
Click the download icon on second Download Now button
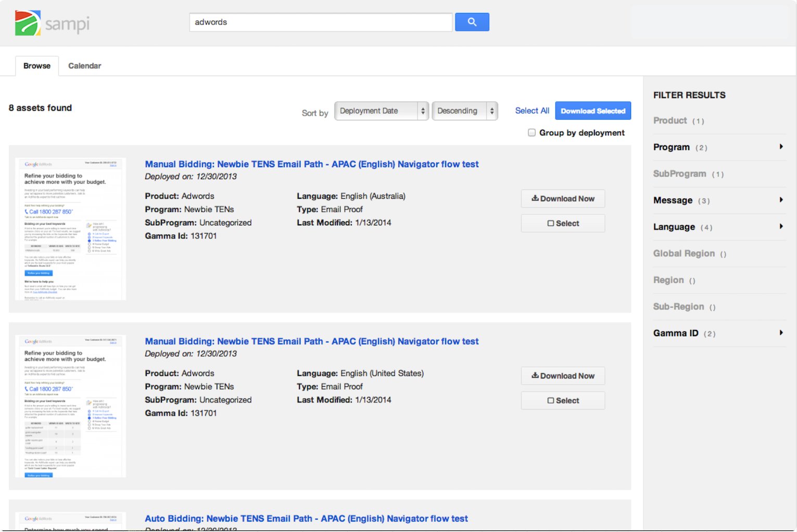tap(535, 375)
